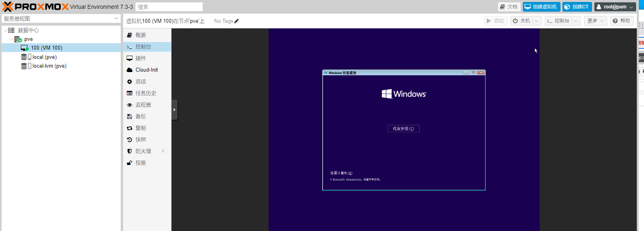Screen dimensions: 644x231
Task: Click the search input field
Action: point(169,7)
